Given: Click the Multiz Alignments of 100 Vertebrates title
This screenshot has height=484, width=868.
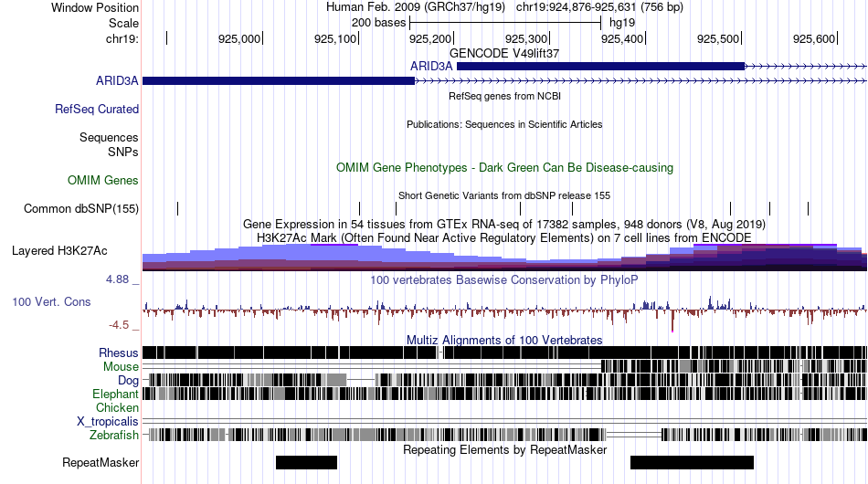Looking at the screenshot, I should (x=504, y=340).
